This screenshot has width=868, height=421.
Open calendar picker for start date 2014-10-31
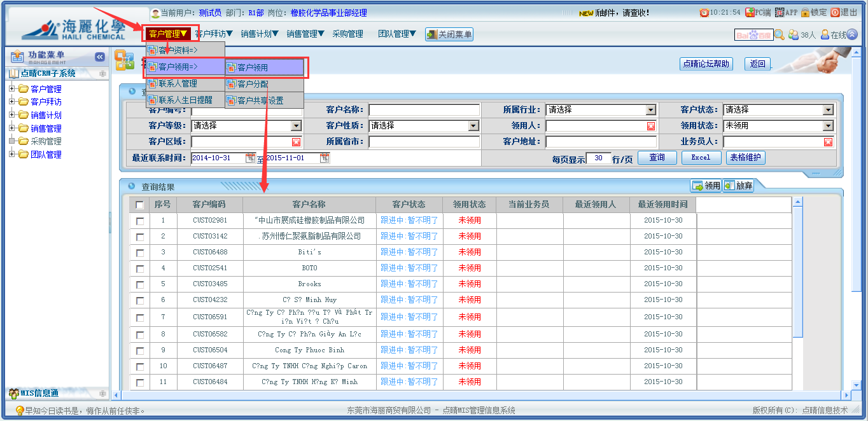pos(250,158)
